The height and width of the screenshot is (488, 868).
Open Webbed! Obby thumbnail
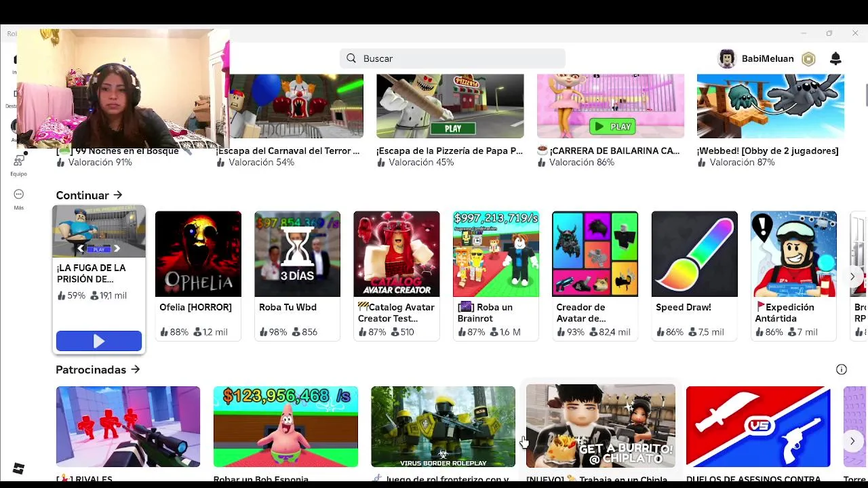click(771, 106)
